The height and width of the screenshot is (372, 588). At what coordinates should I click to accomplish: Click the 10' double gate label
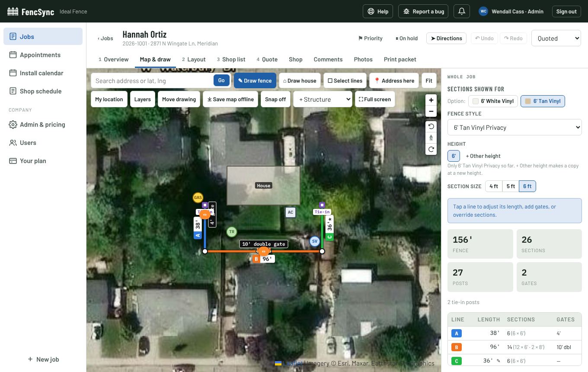click(264, 244)
